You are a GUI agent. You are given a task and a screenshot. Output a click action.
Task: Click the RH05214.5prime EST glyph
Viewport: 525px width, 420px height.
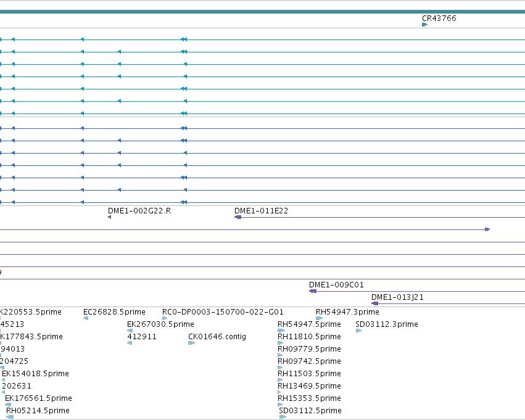[x=10, y=417]
